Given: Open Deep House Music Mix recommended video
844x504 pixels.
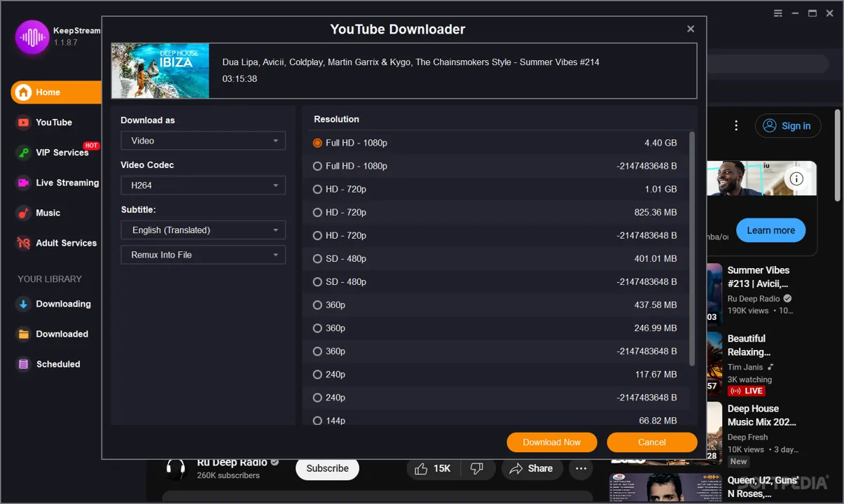Looking at the screenshot, I should coord(761,415).
